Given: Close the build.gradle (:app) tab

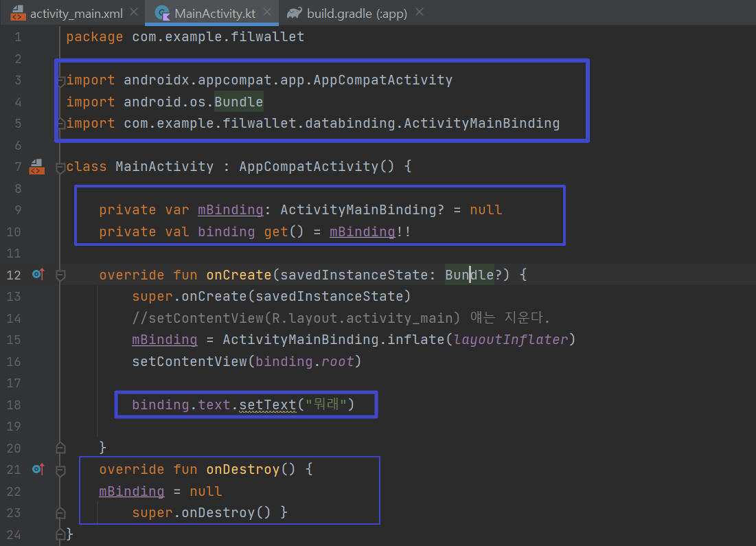Looking at the screenshot, I should pos(420,12).
